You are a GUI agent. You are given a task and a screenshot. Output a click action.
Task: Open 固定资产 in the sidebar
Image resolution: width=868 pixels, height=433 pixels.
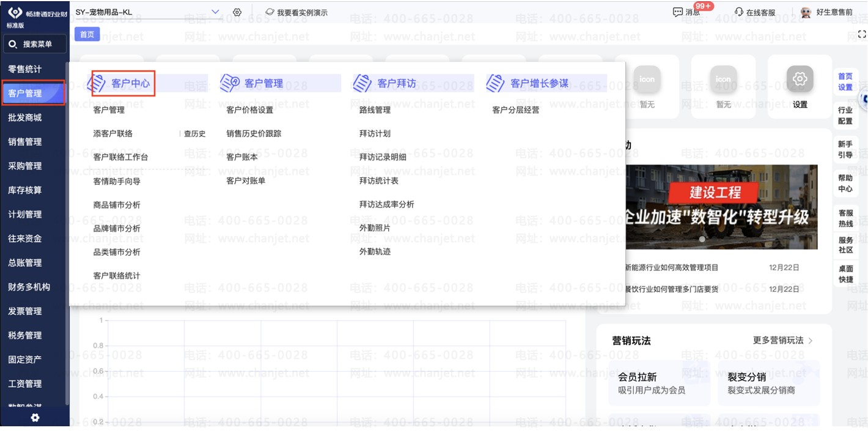(25, 360)
